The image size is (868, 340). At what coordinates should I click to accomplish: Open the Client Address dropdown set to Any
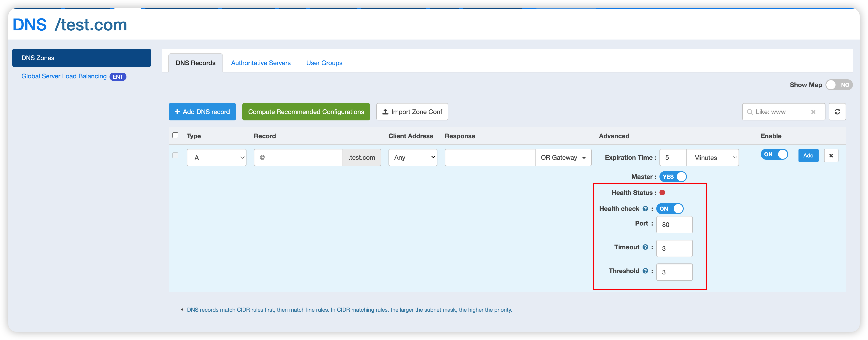[x=413, y=157]
